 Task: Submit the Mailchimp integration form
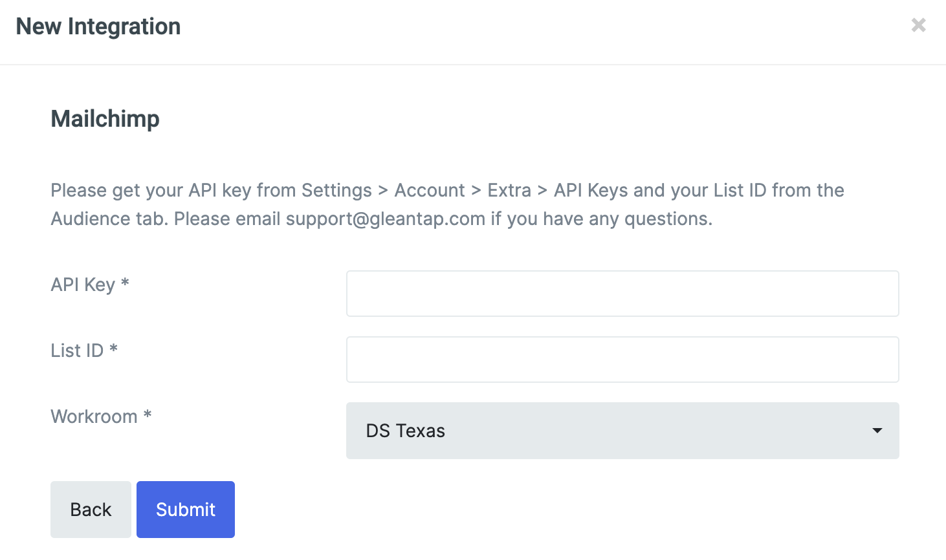[x=185, y=510]
